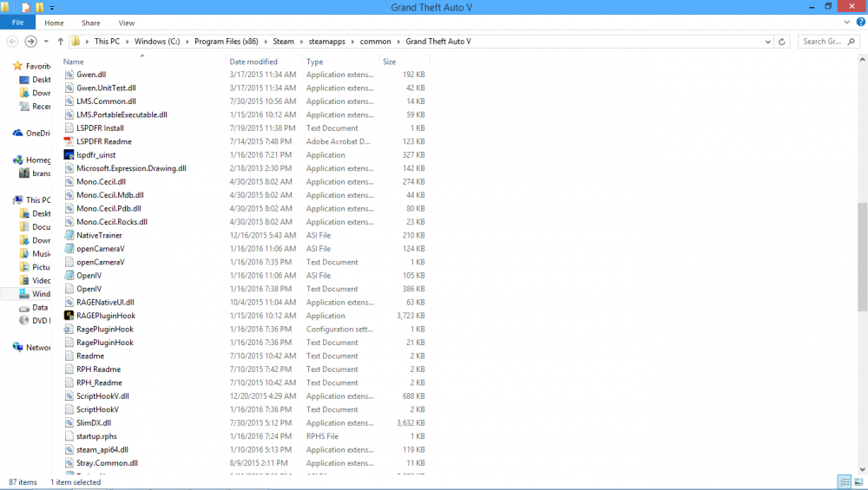Navigate to steamapps breadcrumb

click(x=327, y=42)
